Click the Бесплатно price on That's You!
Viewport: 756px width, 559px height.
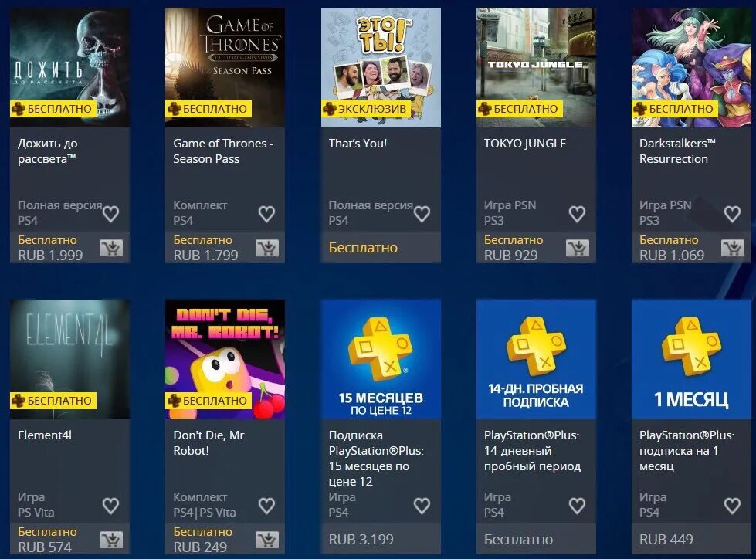363,248
